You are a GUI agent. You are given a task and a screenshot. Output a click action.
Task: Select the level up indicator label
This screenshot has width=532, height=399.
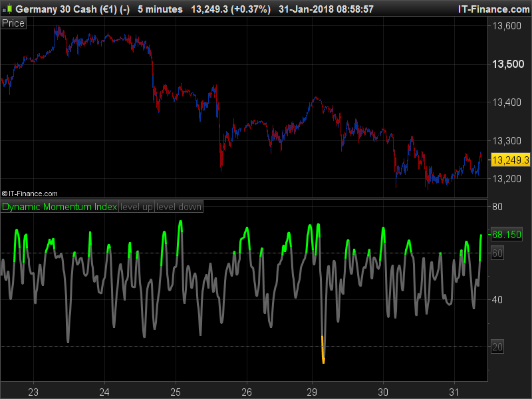(136, 207)
